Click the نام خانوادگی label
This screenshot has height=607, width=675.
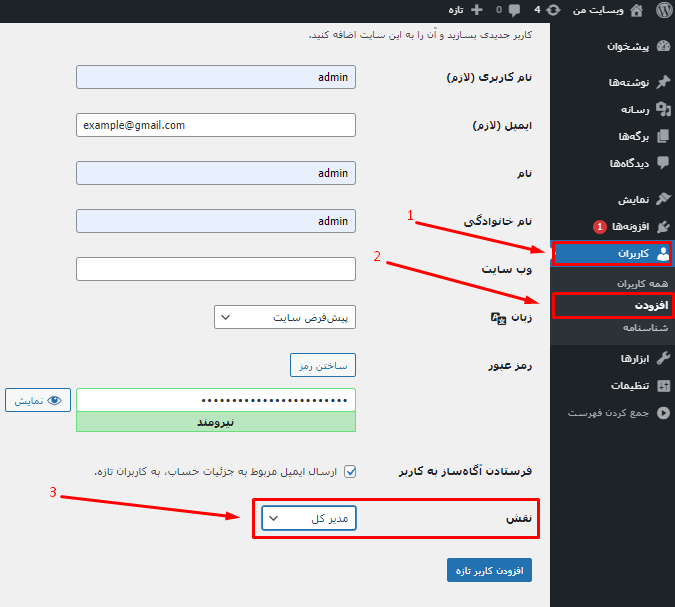coord(498,222)
